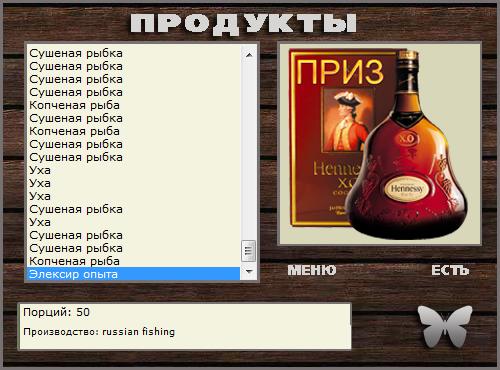Click the scrollbar up arrow

pos(248,55)
